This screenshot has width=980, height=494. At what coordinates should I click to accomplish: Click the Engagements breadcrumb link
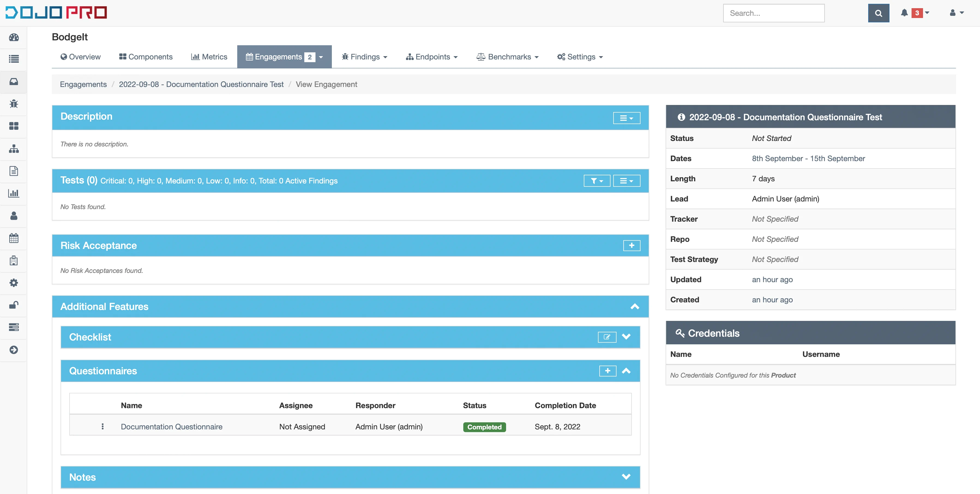pyautogui.click(x=83, y=85)
